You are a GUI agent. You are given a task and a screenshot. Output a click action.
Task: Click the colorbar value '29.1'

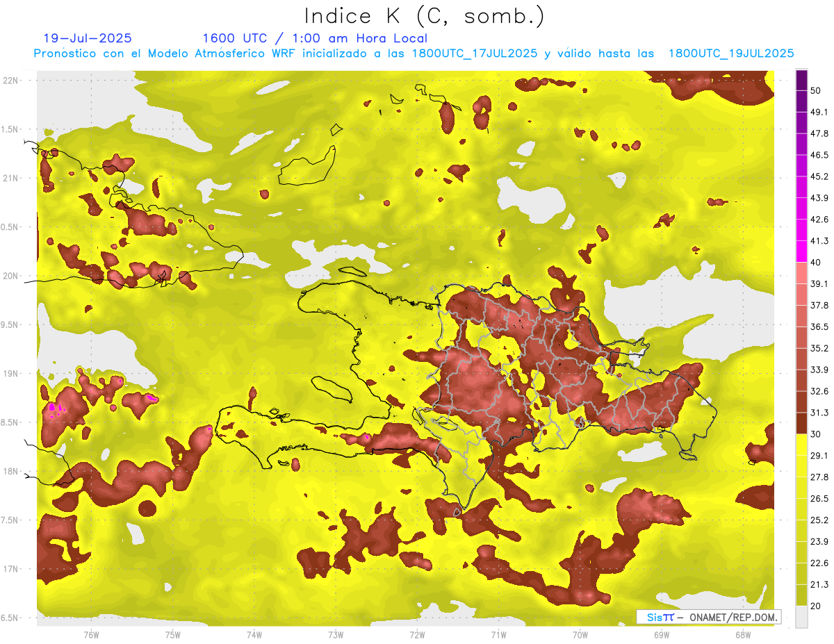point(819,455)
